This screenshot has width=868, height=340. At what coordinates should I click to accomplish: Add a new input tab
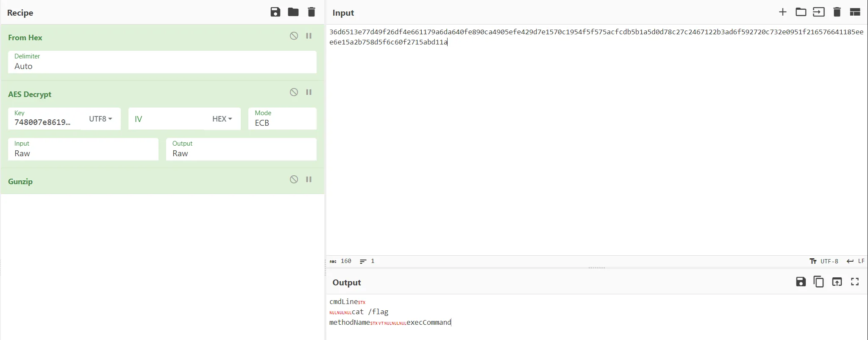tap(783, 12)
